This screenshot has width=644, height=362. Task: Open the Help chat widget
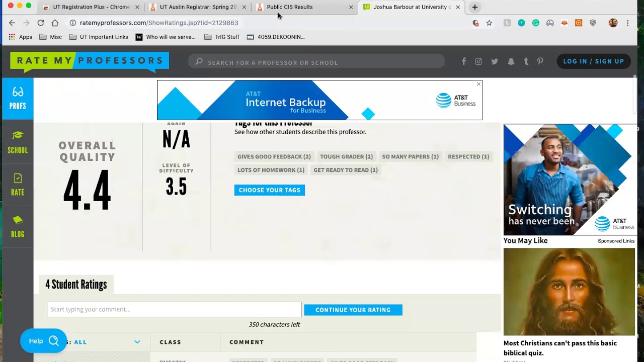click(x=43, y=341)
